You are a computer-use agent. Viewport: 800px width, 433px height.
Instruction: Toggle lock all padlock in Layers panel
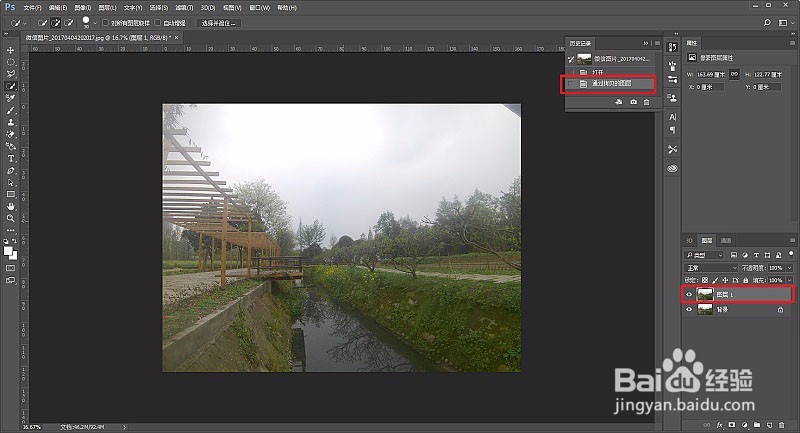(745, 281)
